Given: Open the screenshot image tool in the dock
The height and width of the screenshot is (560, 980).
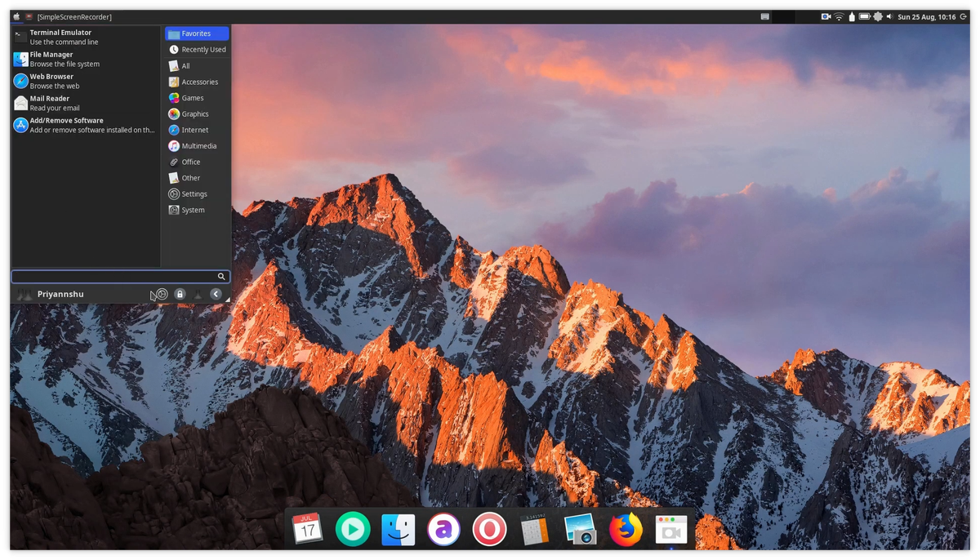Looking at the screenshot, I should (580, 530).
